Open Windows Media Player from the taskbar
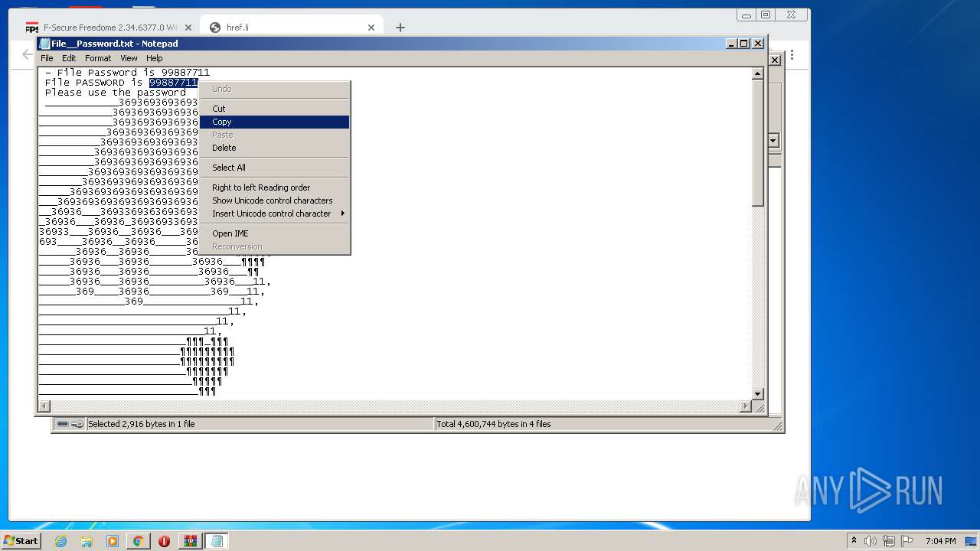 click(x=113, y=541)
